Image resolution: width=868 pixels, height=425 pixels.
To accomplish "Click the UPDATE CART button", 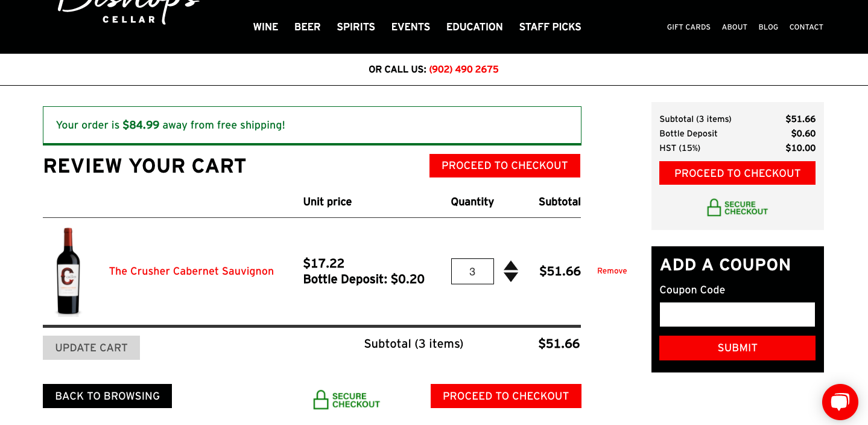I will click(91, 348).
